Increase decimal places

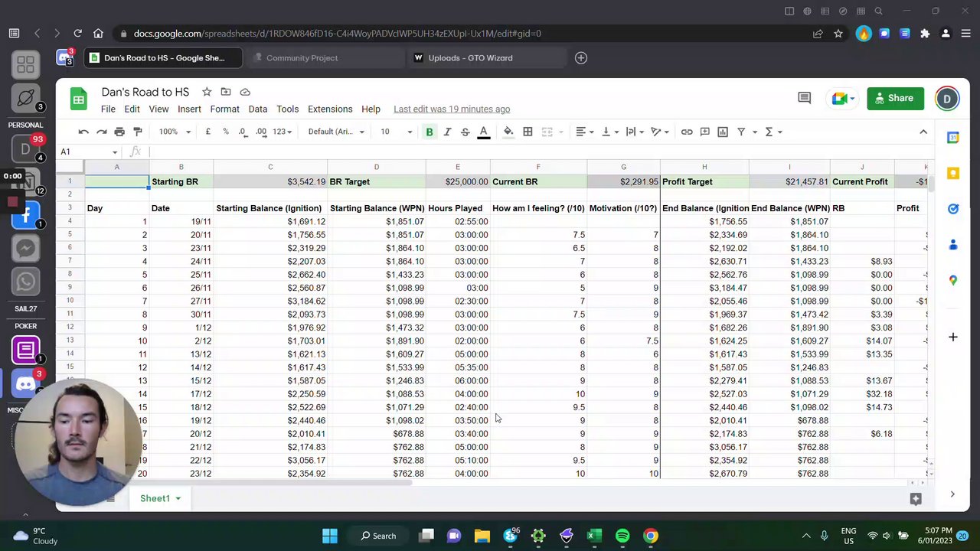click(x=262, y=132)
